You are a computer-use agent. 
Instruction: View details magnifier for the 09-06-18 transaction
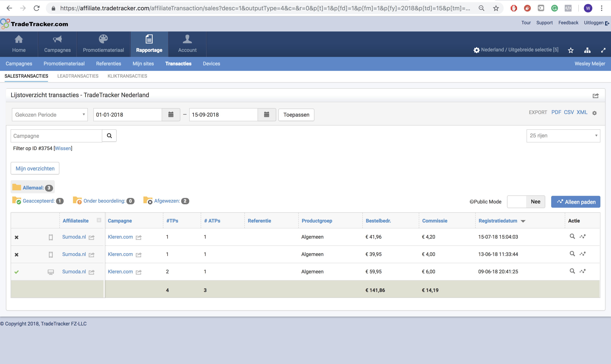(572, 271)
